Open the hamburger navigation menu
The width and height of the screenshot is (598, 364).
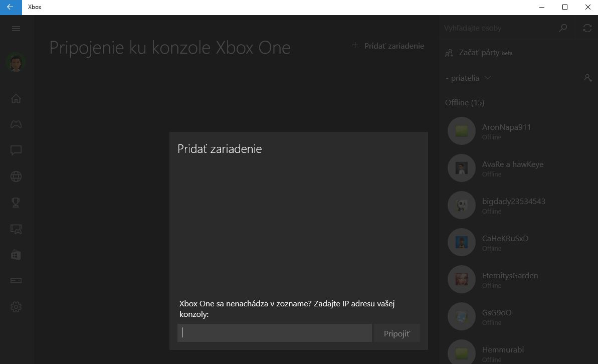point(16,28)
